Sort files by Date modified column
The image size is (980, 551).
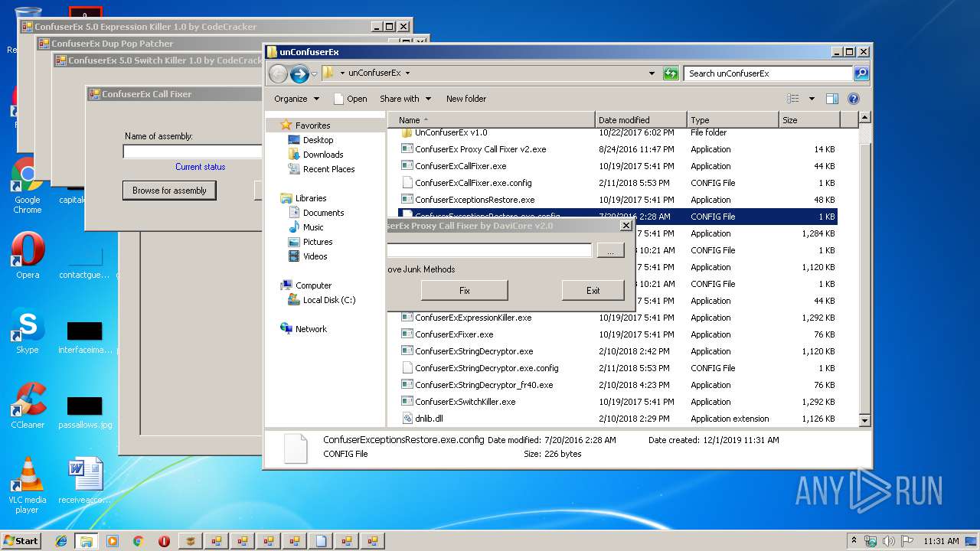(x=641, y=120)
